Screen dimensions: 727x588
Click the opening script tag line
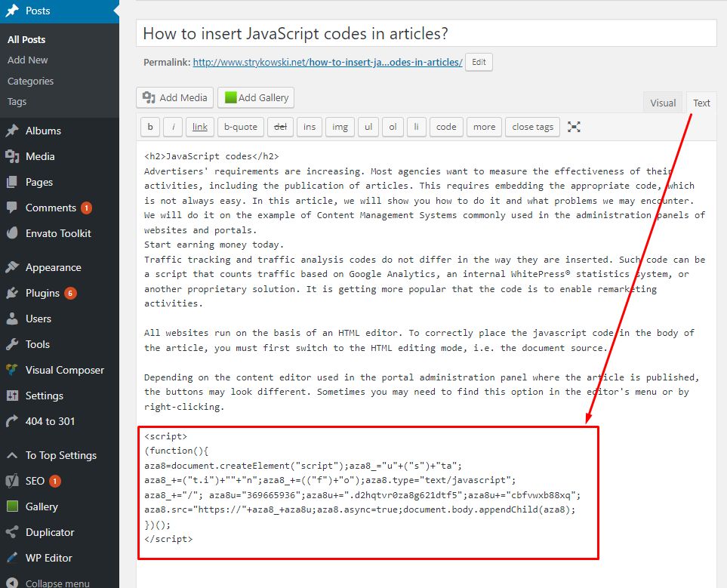point(165,436)
